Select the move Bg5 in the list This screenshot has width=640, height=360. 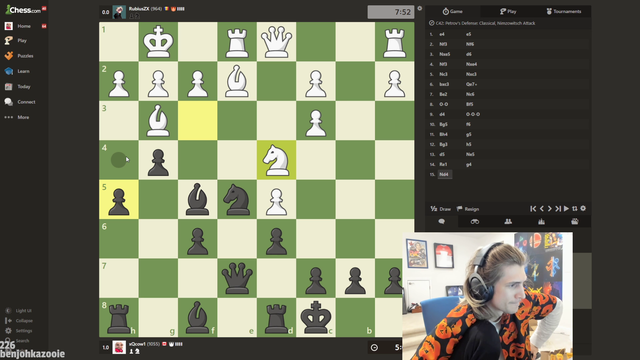tap(443, 124)
